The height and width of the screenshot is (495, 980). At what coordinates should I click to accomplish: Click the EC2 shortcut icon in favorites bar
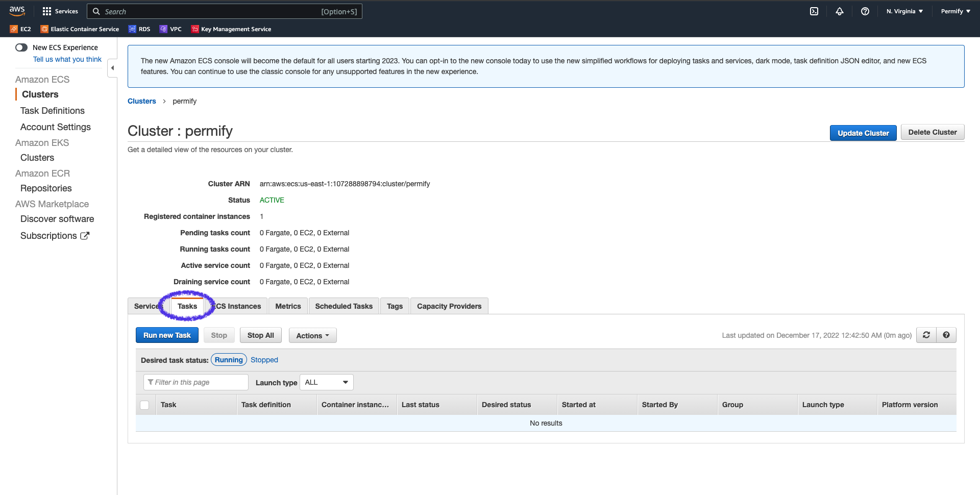pyautogui.click(x=14, y=29)
